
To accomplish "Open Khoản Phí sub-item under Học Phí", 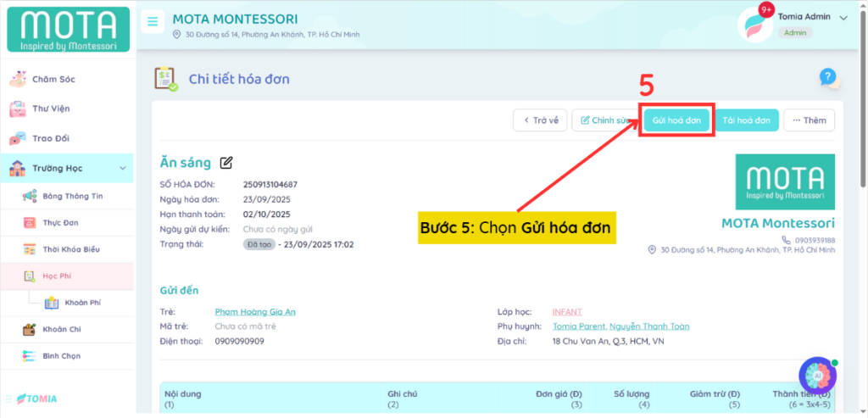I will [x=83, y=302].
